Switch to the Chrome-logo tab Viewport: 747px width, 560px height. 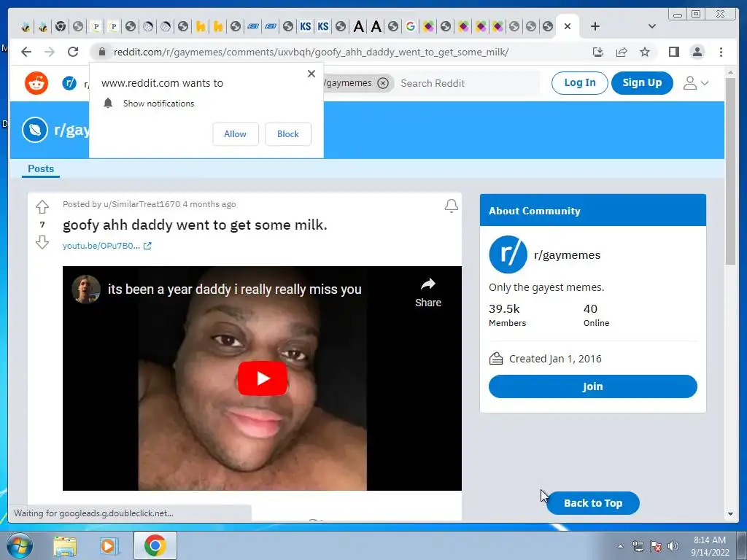61,26
